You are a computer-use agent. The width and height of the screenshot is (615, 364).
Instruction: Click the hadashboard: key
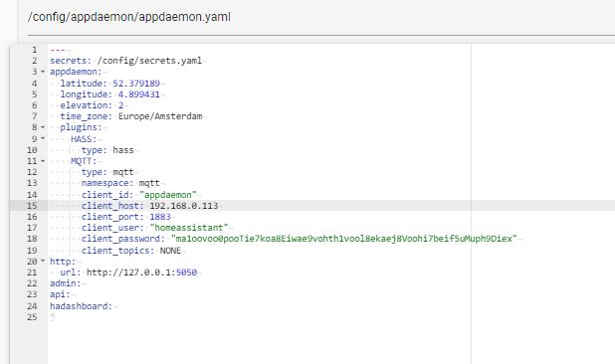click(x=81, y=306)
